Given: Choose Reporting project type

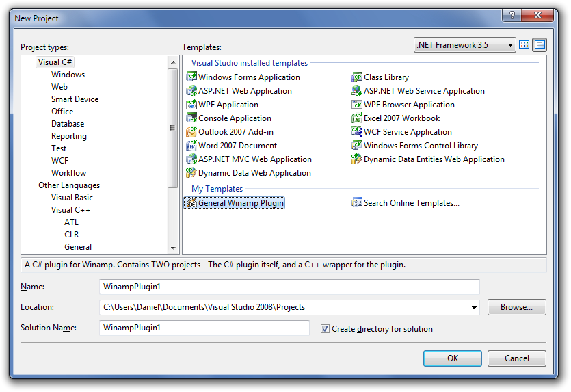Looking at the screenshot, I should click(x=69, y=136).
